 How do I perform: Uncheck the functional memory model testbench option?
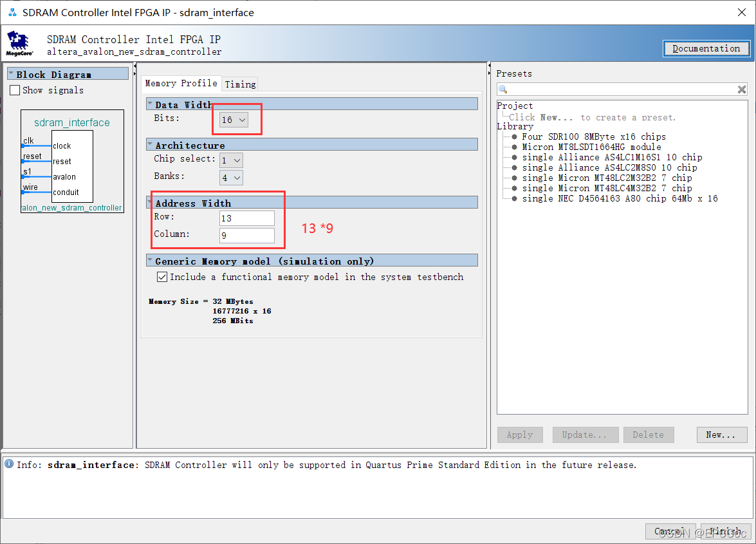pyautogui.click(x=162, y=277)
